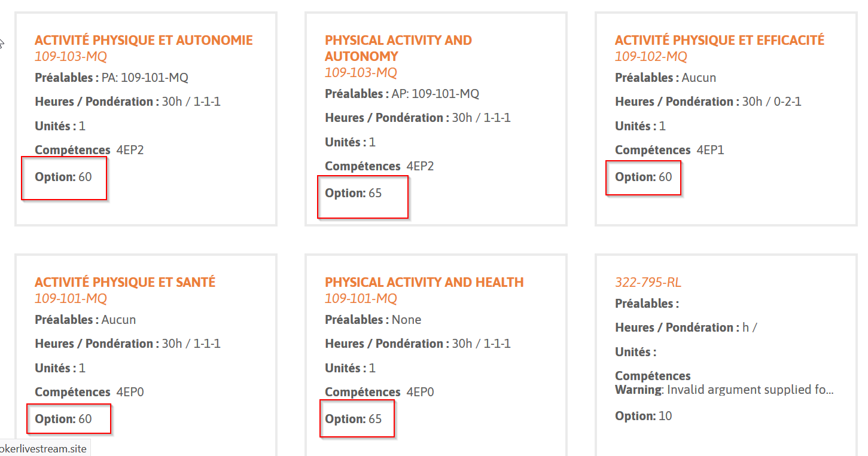This screenshot has height=456, width=868.
Task: Click course code 109-102-MQ under Efficacité title
Action: [x=651, y=57]
